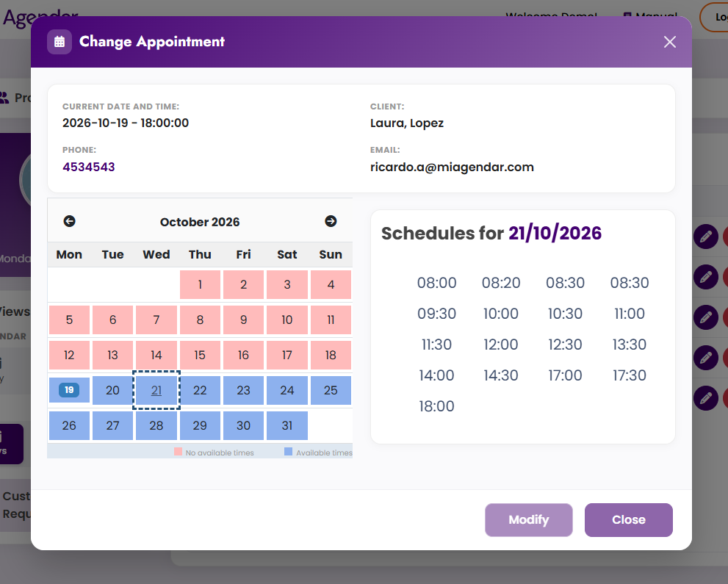This screenshot has height=584, width=728.
Task: Pick October 30 on the calendar
Action: coord(243,426)
